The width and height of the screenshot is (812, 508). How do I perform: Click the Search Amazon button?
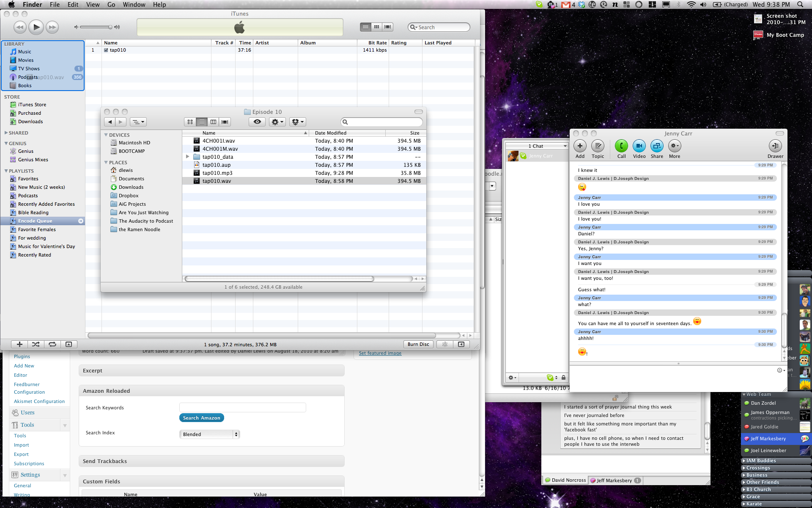201,418
